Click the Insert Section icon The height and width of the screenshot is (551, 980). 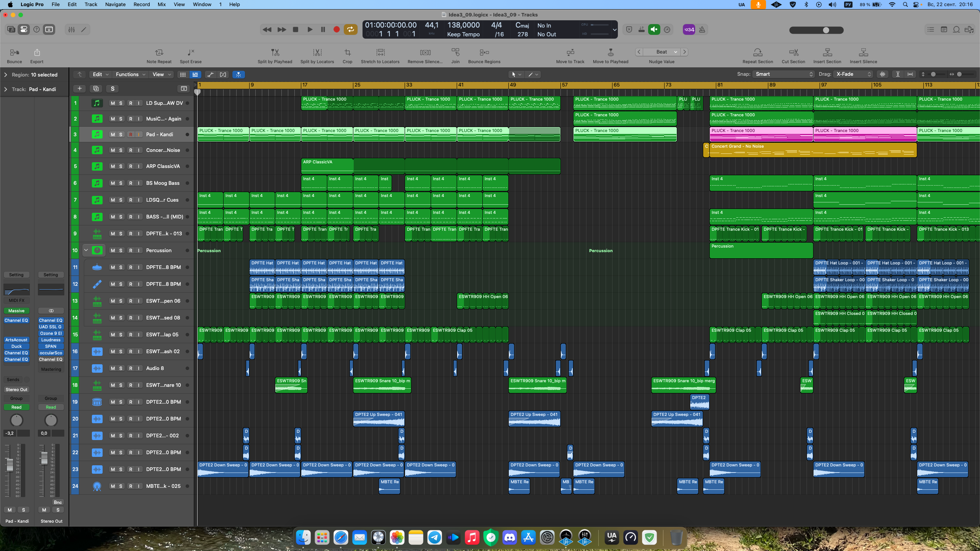pos(827,52)
